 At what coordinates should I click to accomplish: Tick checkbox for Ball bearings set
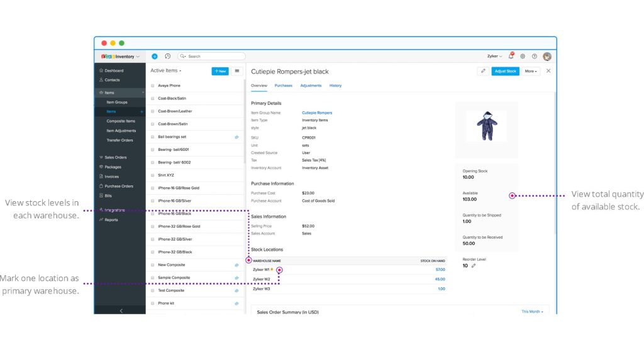coord(152,137)
